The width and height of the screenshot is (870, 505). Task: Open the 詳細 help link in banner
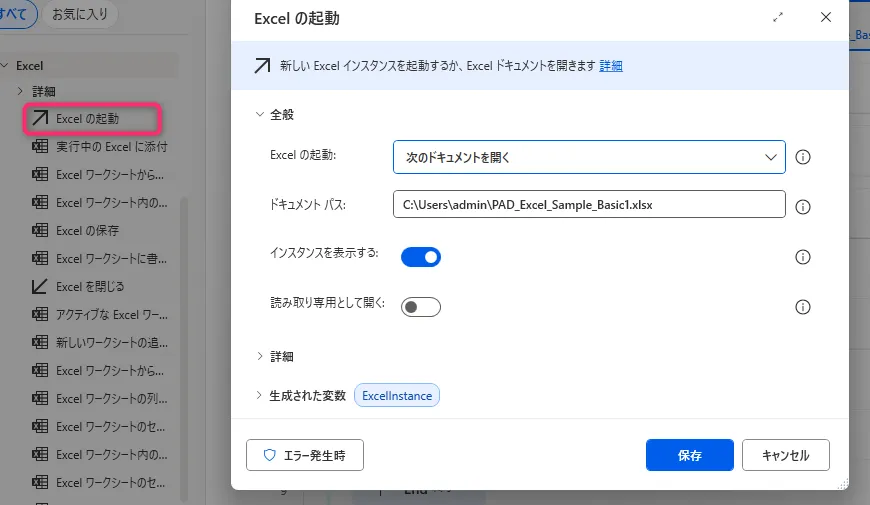pyautogui.click(x=611, y=66)
